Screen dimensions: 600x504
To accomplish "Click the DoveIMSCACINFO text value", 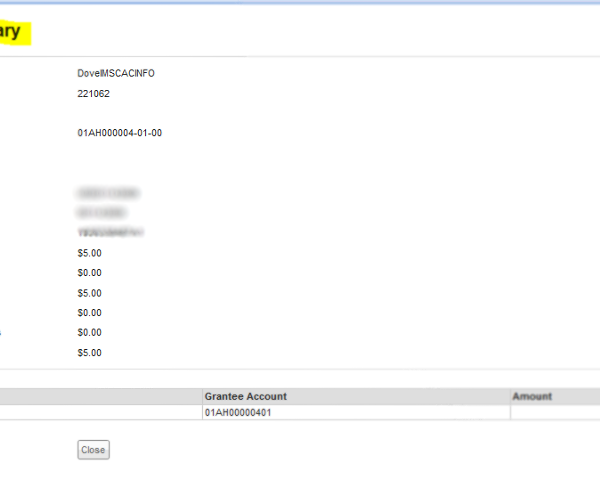I will click(116, 73).
